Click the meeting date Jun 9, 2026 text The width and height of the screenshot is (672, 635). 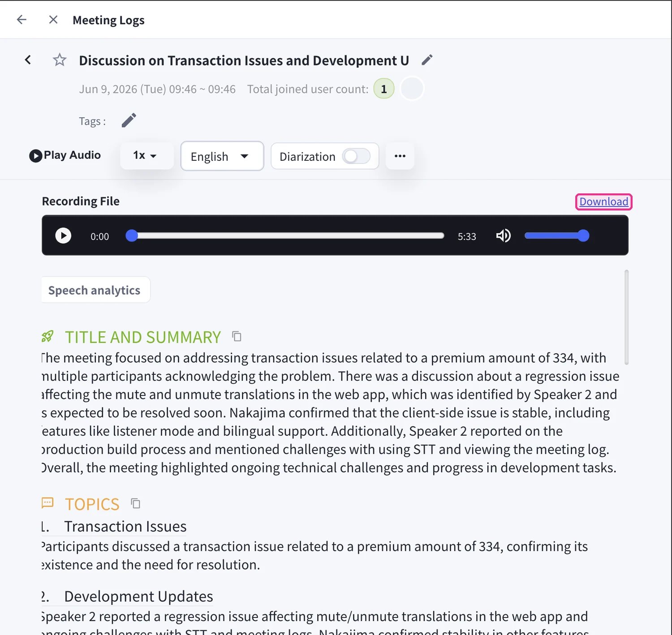pyautogui.click(x=157, y=89)
